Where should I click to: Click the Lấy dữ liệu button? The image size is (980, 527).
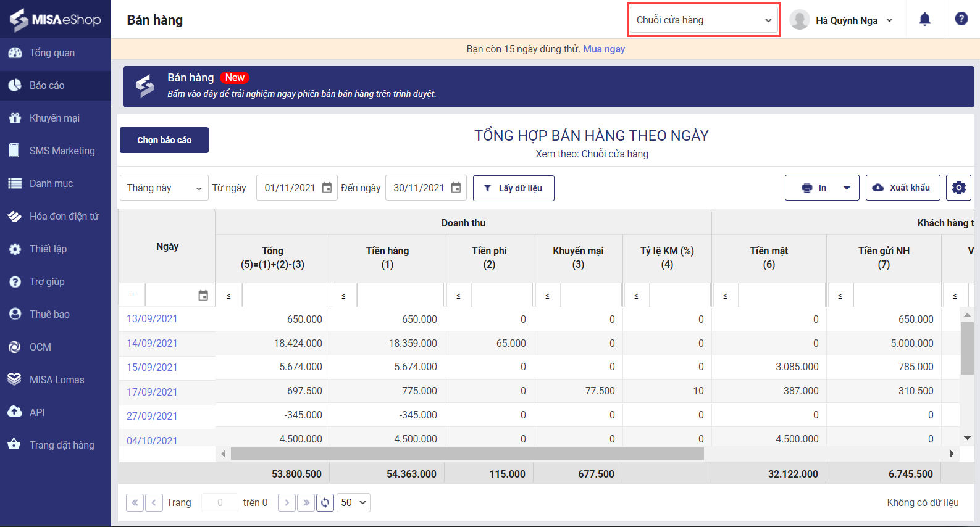(x=513, y=188)
